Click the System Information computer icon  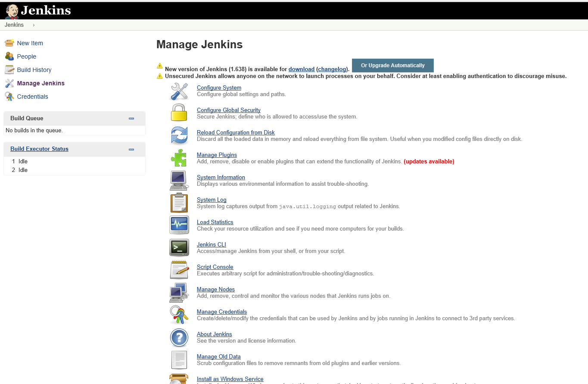click(x=179, y=180)
